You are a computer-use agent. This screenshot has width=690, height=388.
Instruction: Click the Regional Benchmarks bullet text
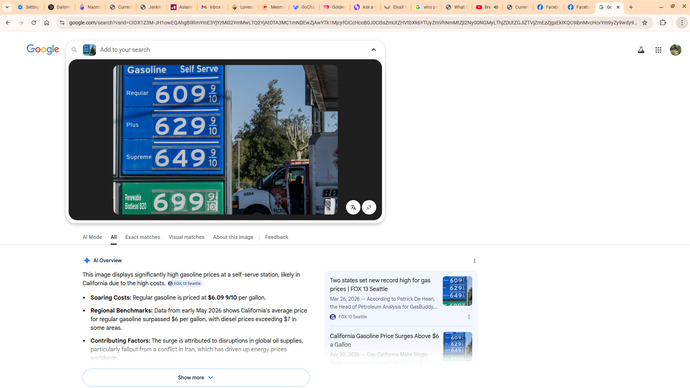[199, 319]
